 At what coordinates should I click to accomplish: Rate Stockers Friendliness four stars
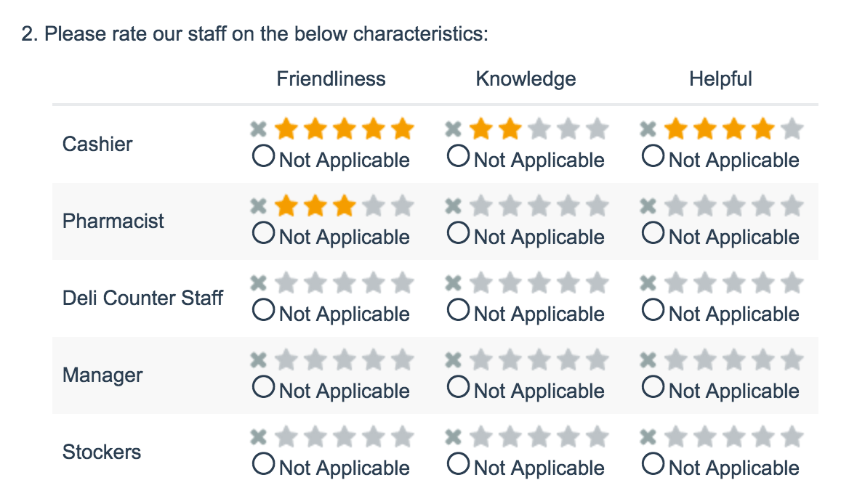coord(373,438)
